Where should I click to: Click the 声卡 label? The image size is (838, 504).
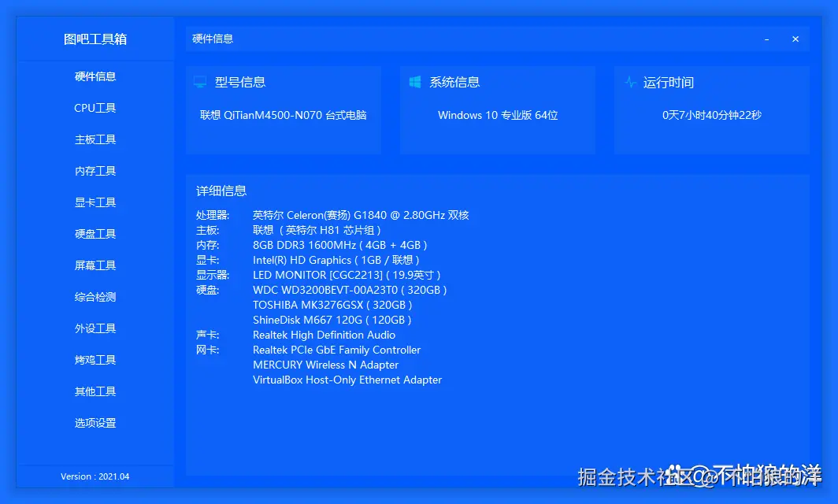[207, 335]
